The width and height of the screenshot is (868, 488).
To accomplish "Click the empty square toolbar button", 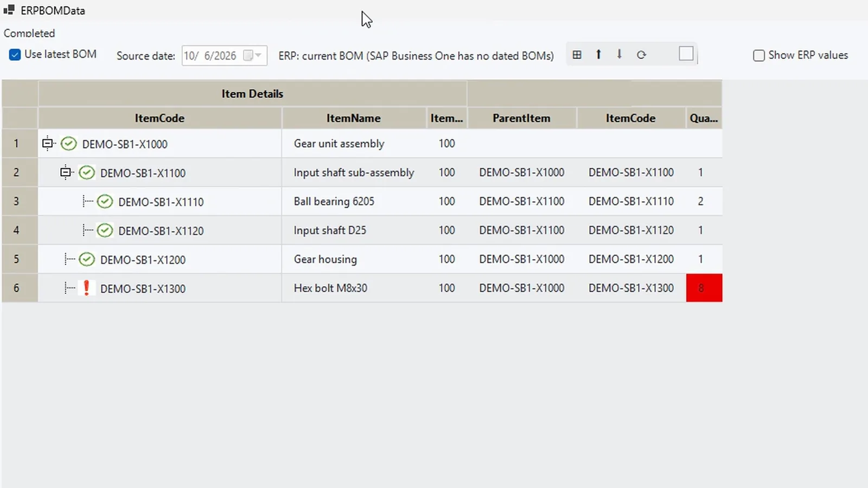I will [x=686, y=54].
